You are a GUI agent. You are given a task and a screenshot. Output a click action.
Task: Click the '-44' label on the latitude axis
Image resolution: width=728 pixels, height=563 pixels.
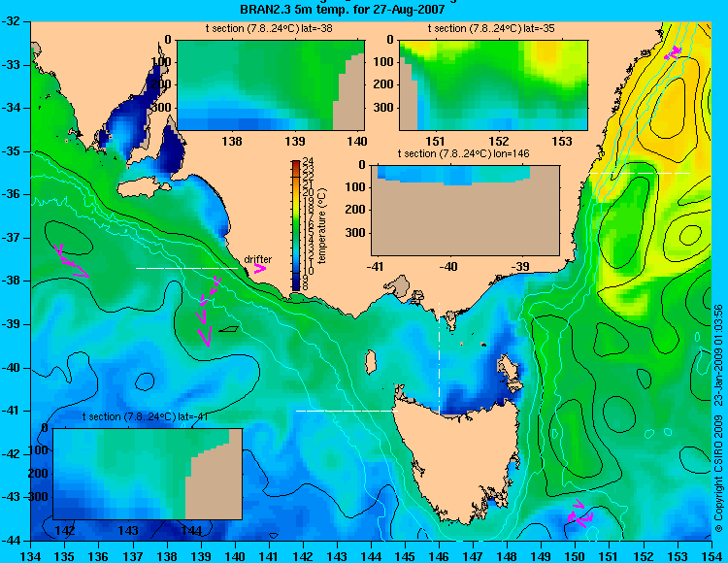tap(10, 541)
